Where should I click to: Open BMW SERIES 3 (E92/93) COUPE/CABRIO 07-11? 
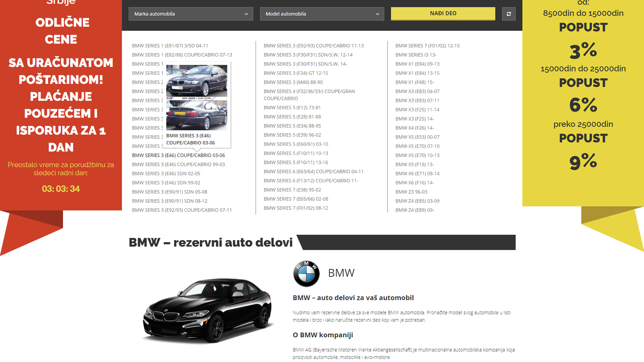click(182, 210)
